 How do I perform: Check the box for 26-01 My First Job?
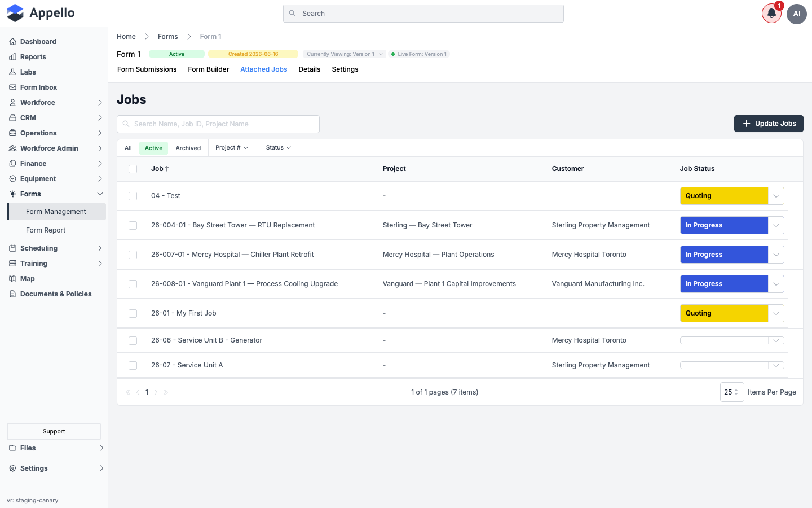tap(133, 313)
